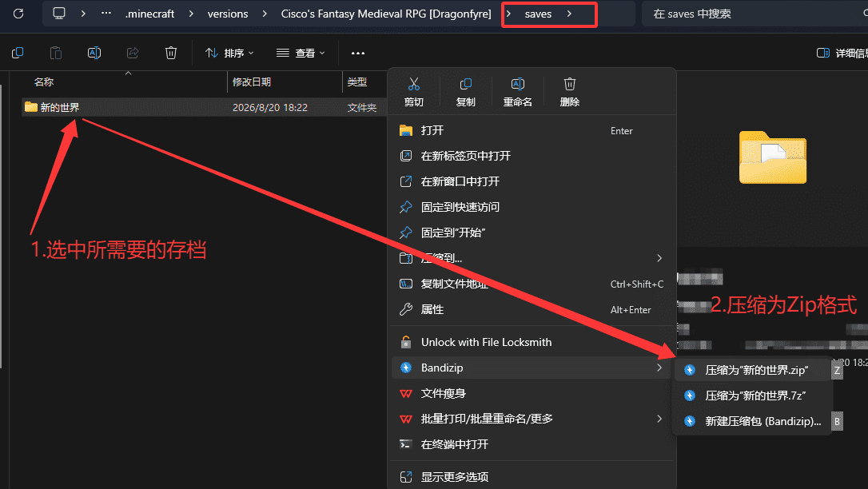The width and height of the screenshot is (868, 489).
Task: Click 剪切 cut in context menu
Action: pos(413,92)
